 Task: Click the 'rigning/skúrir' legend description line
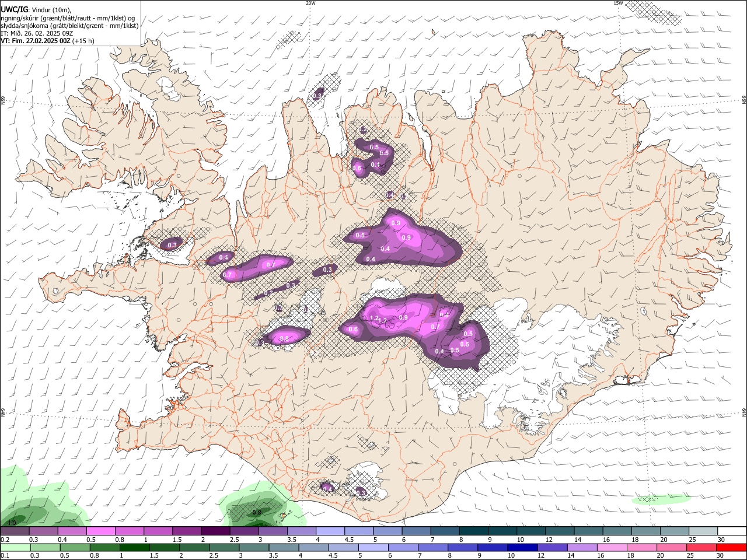[x=68, y=17]
